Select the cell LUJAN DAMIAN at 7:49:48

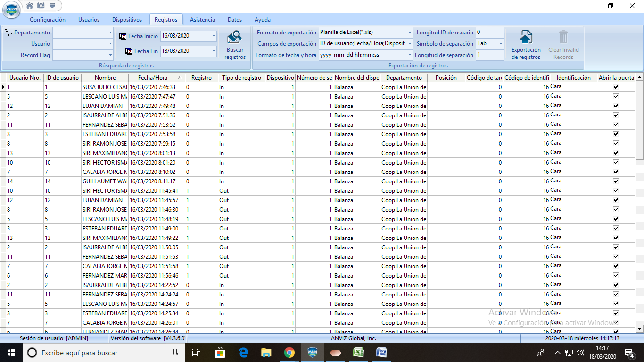point(105,106)
